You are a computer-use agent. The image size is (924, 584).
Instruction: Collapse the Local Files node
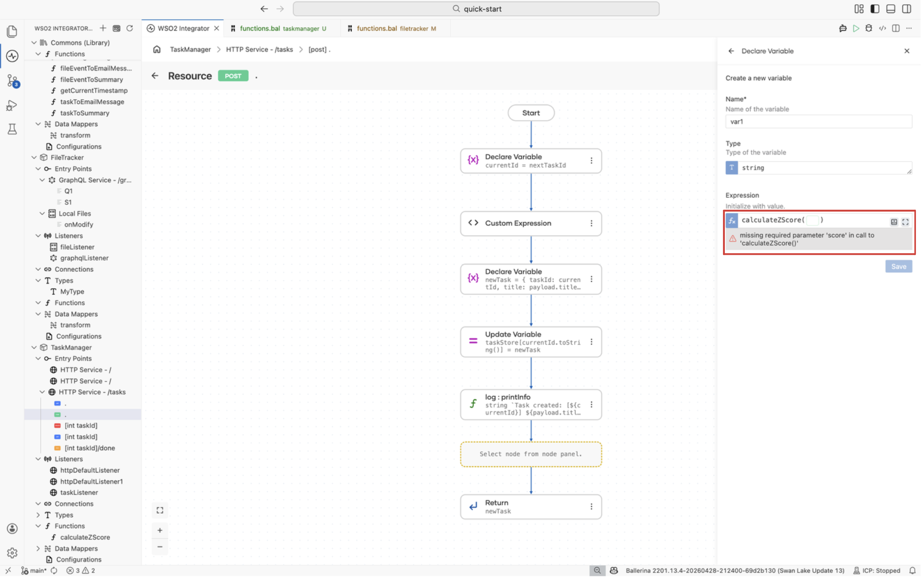(42, 213)
